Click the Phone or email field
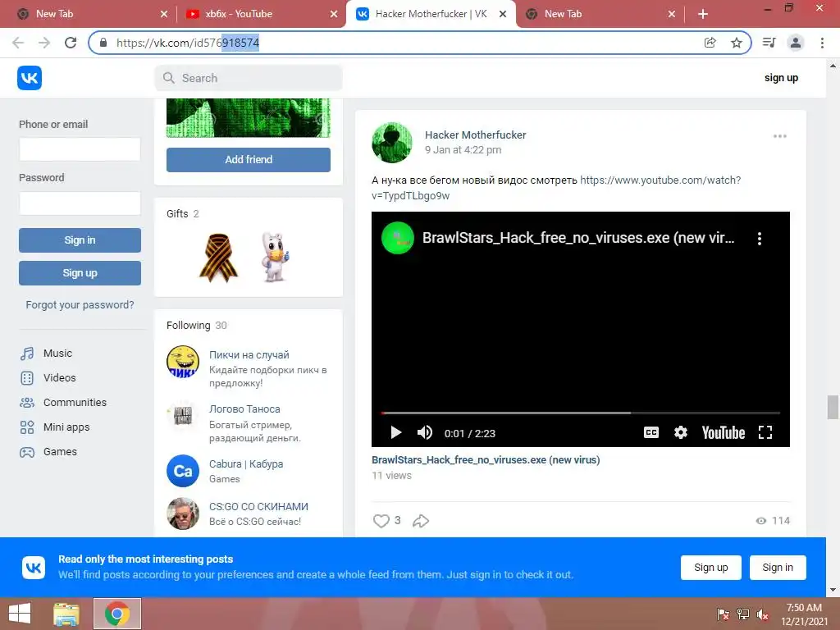The image size is (840, 630). tap(80, 149)
